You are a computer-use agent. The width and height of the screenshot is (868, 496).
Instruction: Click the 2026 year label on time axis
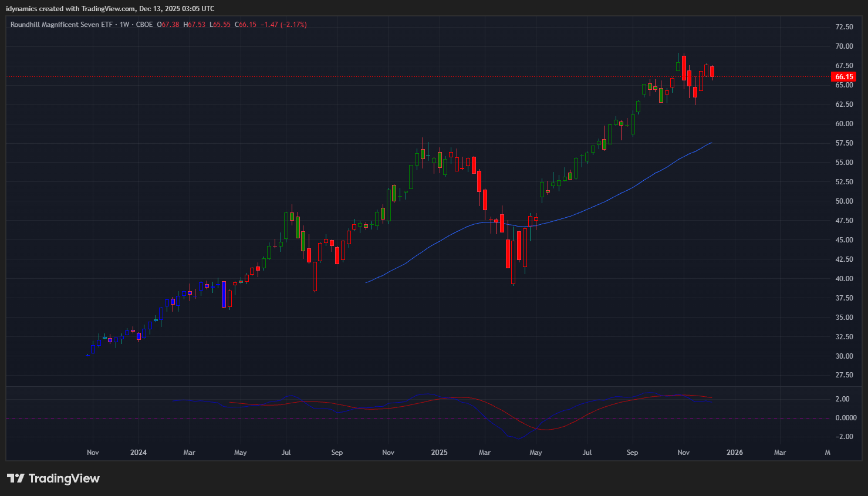tap(734, 453)
